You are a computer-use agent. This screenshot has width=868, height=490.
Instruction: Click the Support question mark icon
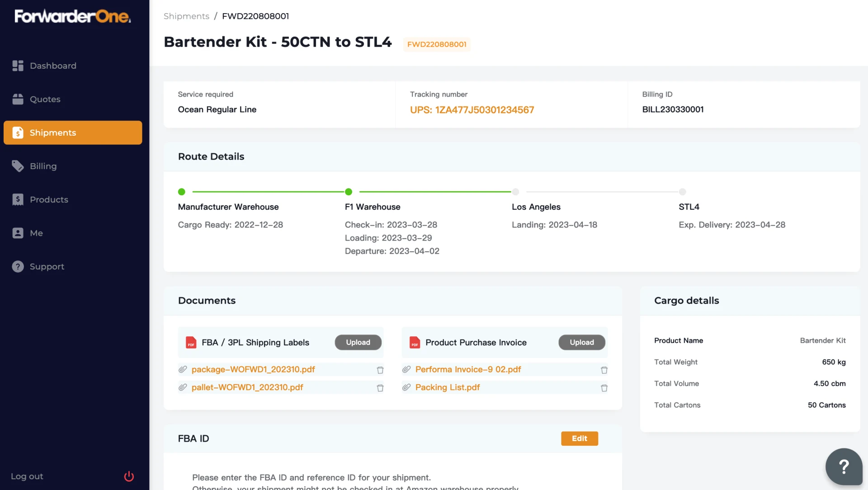(18, 267)
